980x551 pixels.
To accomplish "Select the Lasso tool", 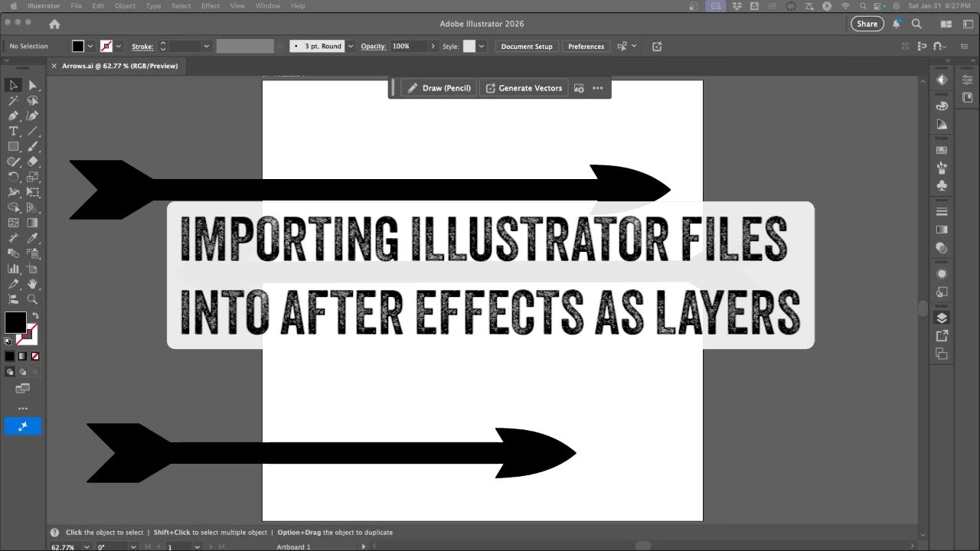I will (33, 100).
